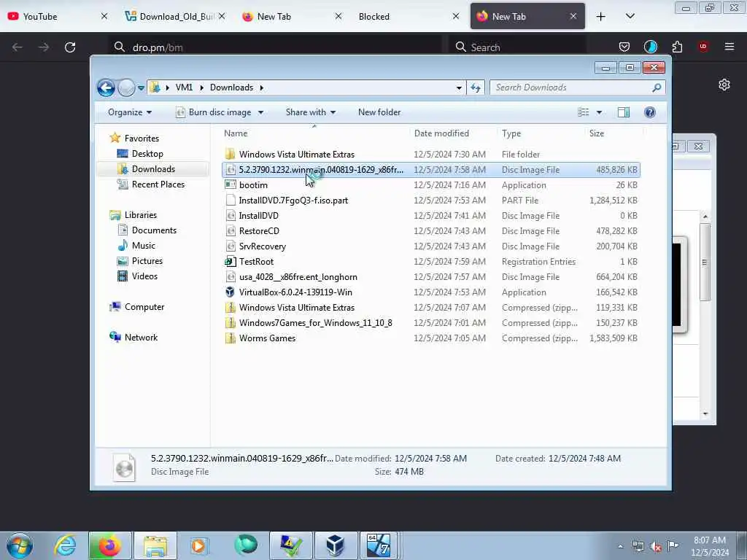
Task: Click the Pocket save icon in Firefox
Action: (x=624, y=47)
